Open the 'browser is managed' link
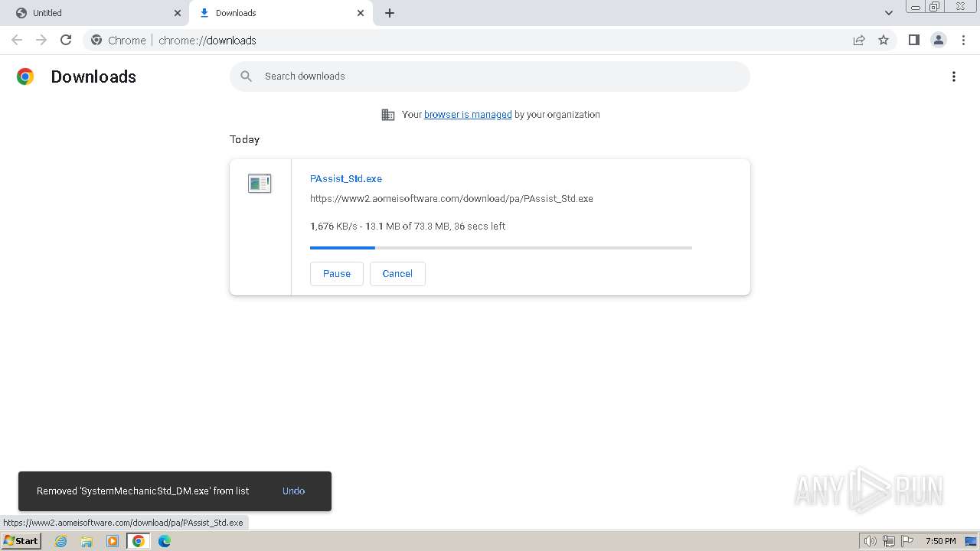 click(x=468, y=115)
